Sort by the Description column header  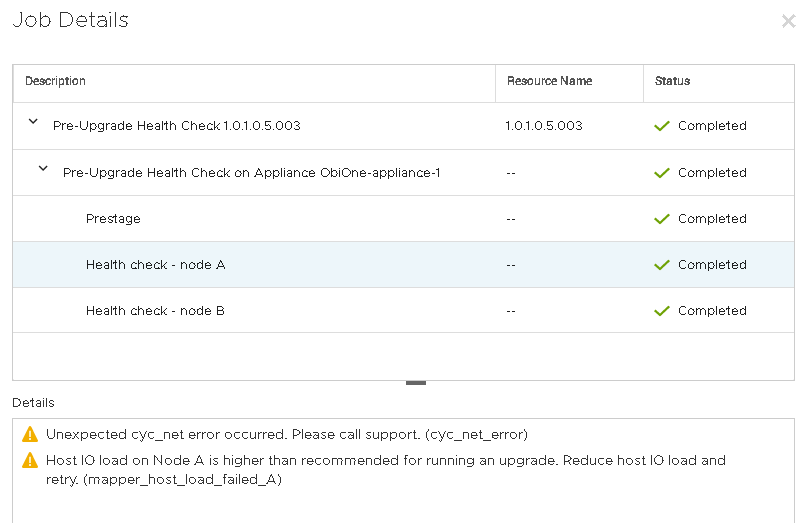56,81
